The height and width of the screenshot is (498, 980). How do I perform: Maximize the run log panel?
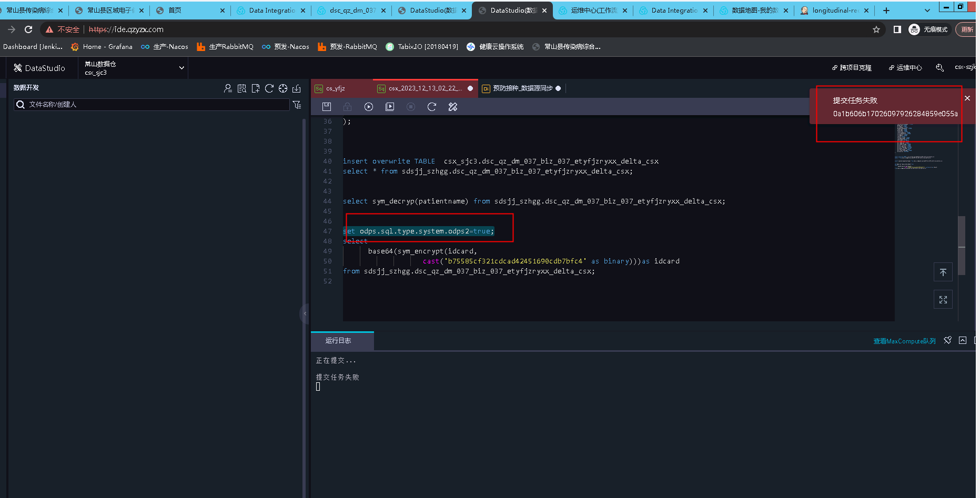963,340
